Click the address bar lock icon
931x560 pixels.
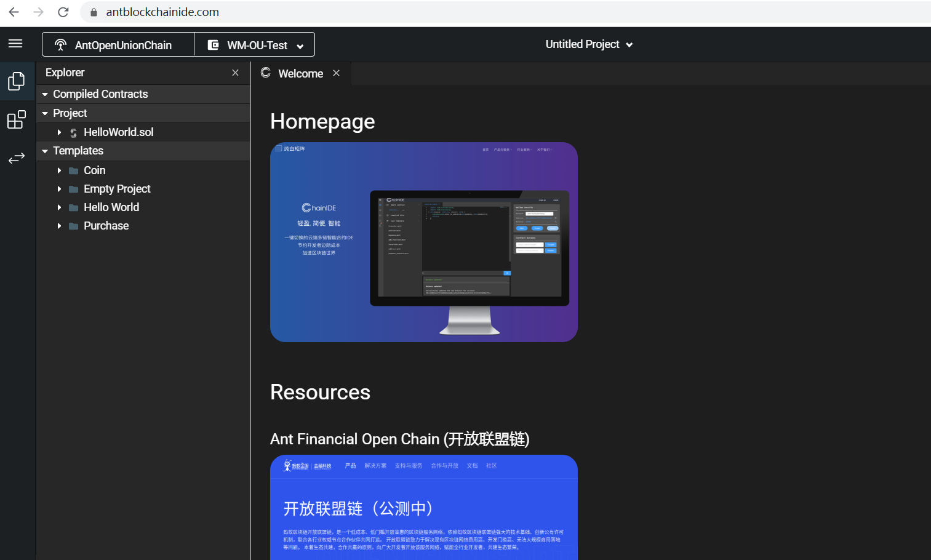[x=94, y=12]
